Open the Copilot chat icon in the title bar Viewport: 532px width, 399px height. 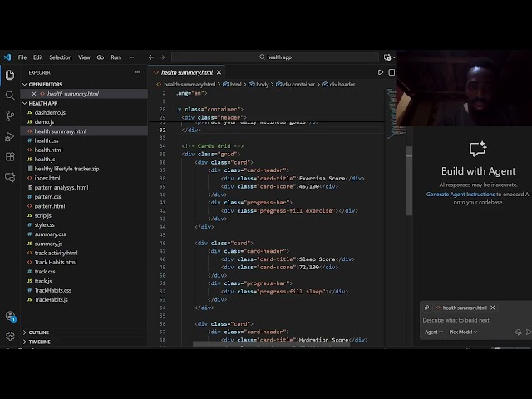click(387, 57)
